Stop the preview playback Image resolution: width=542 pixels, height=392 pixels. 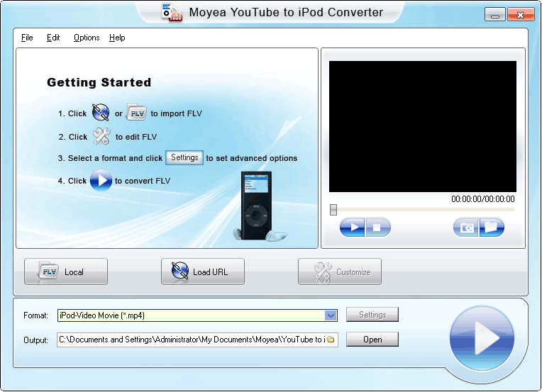[x=378, y=228]
